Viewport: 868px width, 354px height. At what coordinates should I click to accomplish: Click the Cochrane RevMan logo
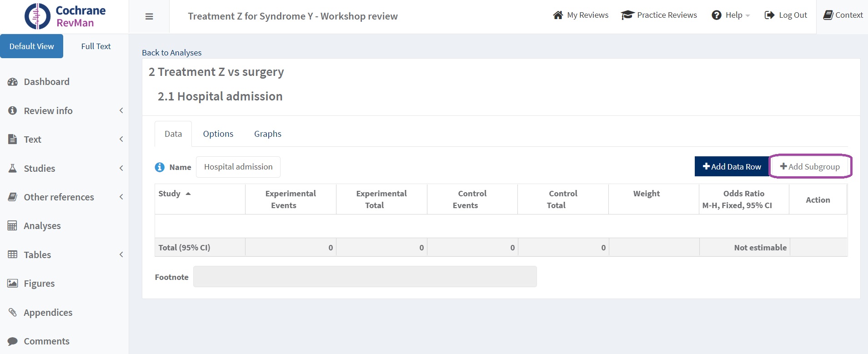tap(65, 16)
